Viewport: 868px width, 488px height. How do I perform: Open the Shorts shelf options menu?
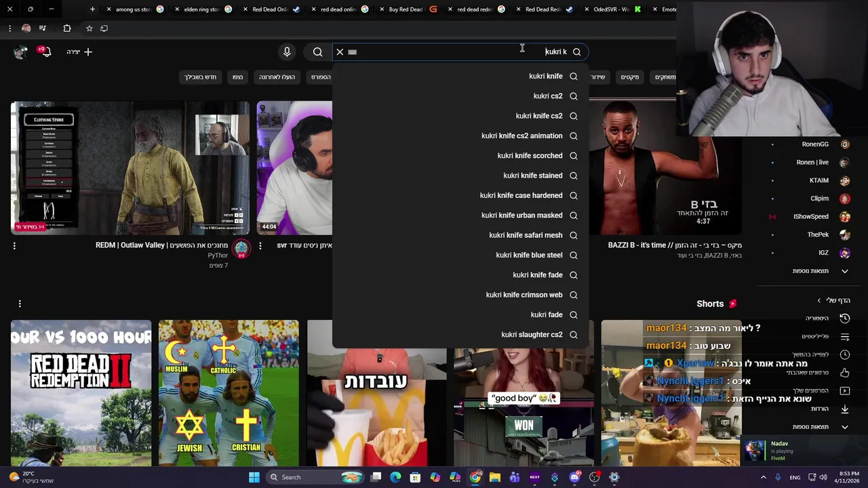point(20,304)
